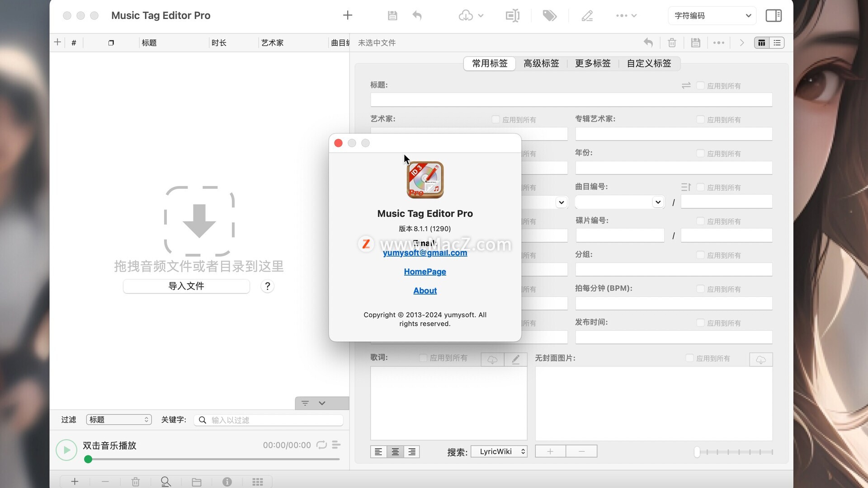Click the rename text-cursor icon in the toolbar

512,16
